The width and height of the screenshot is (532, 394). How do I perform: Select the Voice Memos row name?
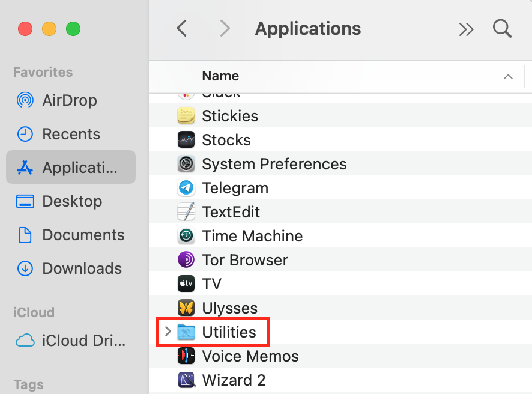(250, 356)
